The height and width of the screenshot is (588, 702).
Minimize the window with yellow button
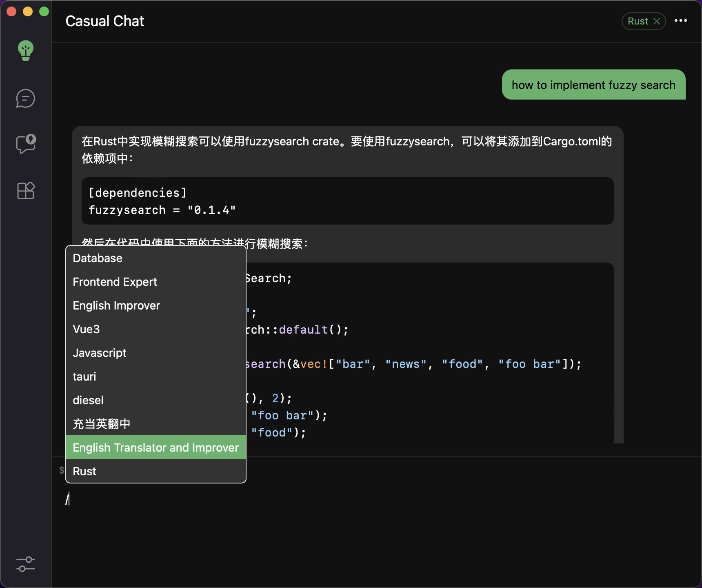pyautogui.click(x=28, y=11)
